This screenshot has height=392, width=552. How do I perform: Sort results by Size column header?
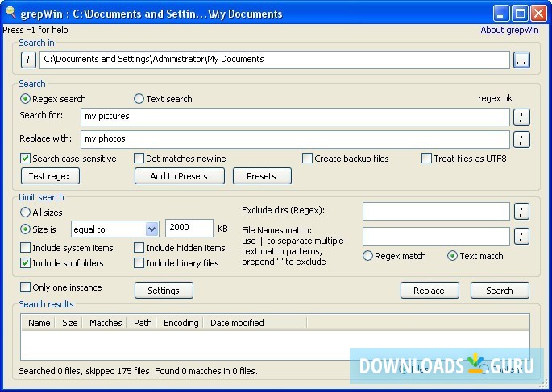tap(69, 323)
